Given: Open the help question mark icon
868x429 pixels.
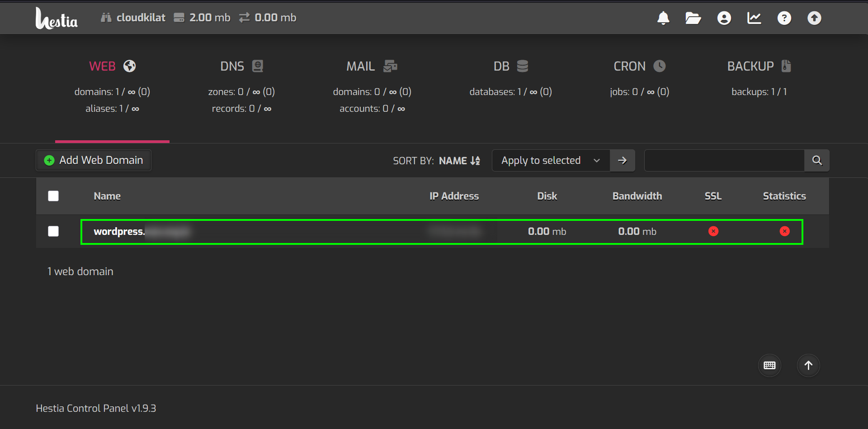Looking at the screenshot, I should 784,18.
